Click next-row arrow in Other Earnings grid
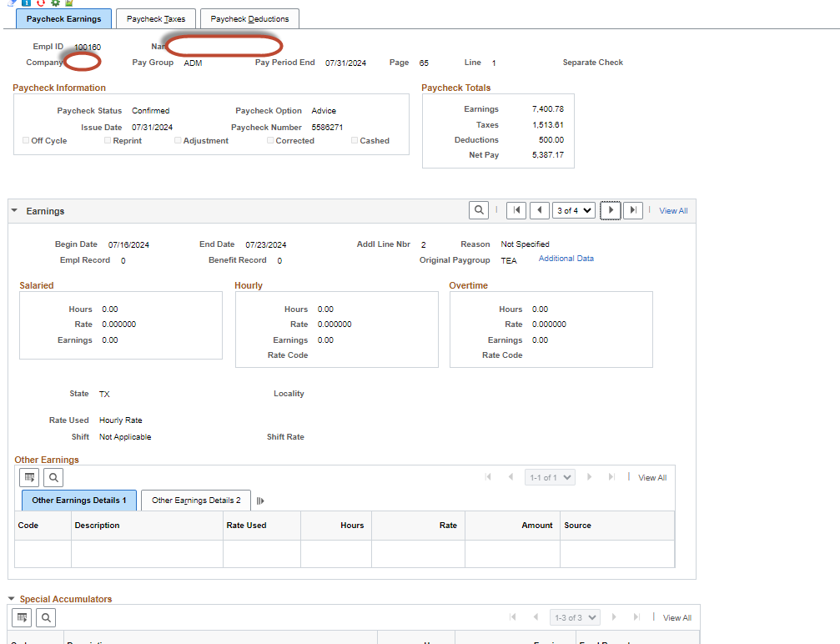840x644 pixels. (589, 477)
